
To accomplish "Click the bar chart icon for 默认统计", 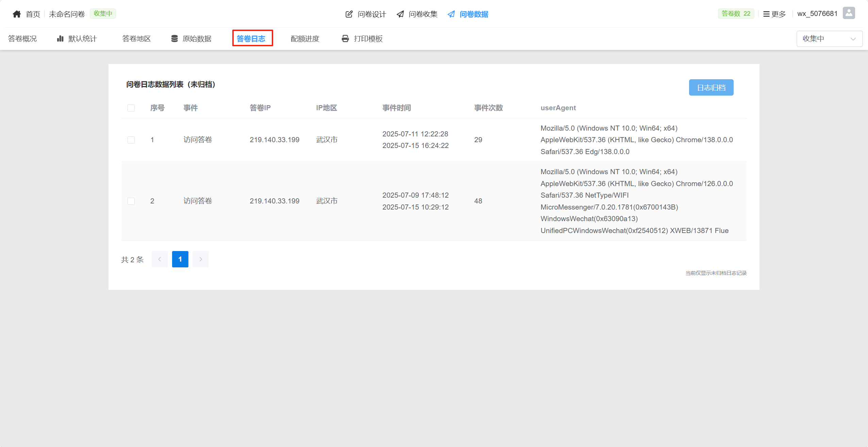I will point(60,38).
